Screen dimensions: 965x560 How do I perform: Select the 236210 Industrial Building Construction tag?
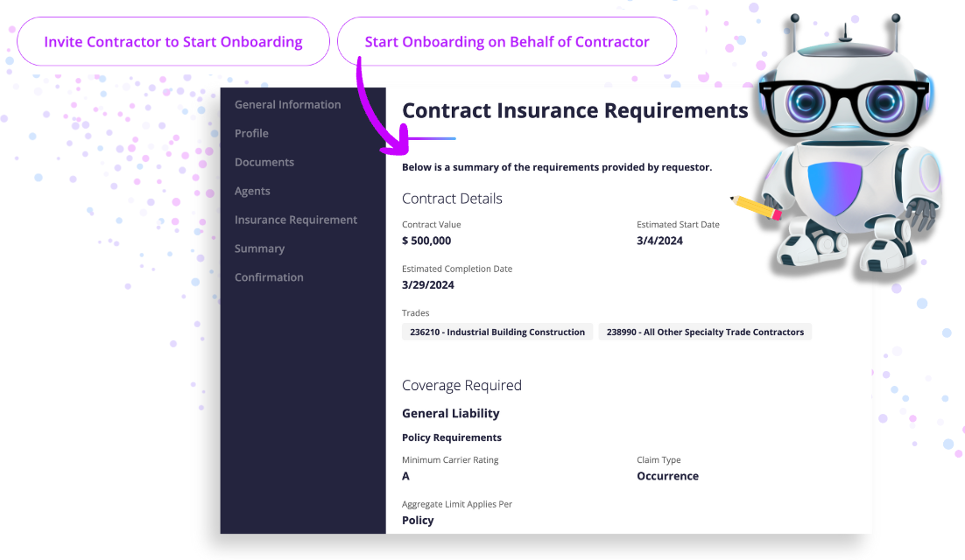(x=497, y=332)
